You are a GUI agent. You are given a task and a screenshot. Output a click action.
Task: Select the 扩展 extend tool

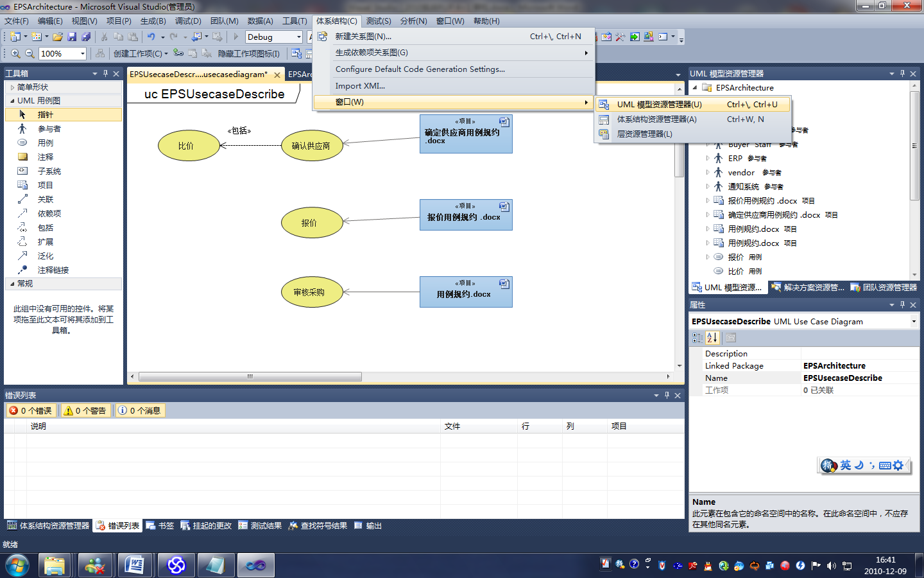(63, 241)
